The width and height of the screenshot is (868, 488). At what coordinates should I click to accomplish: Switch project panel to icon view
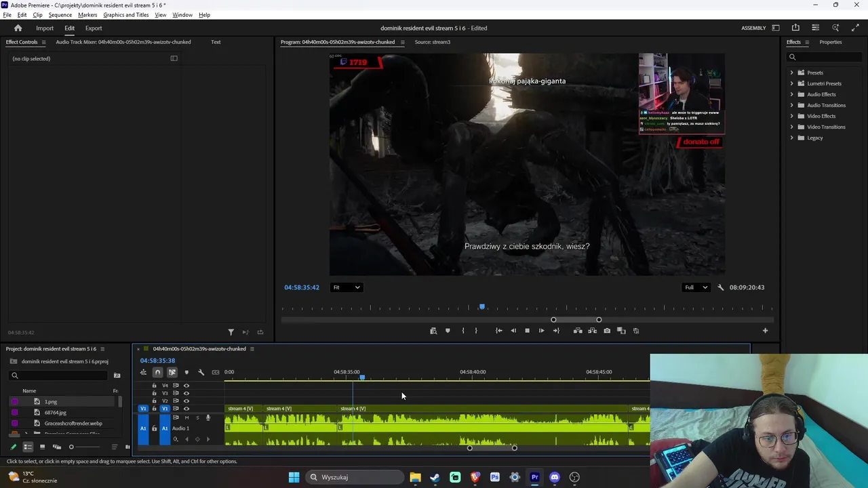point(42,447)
